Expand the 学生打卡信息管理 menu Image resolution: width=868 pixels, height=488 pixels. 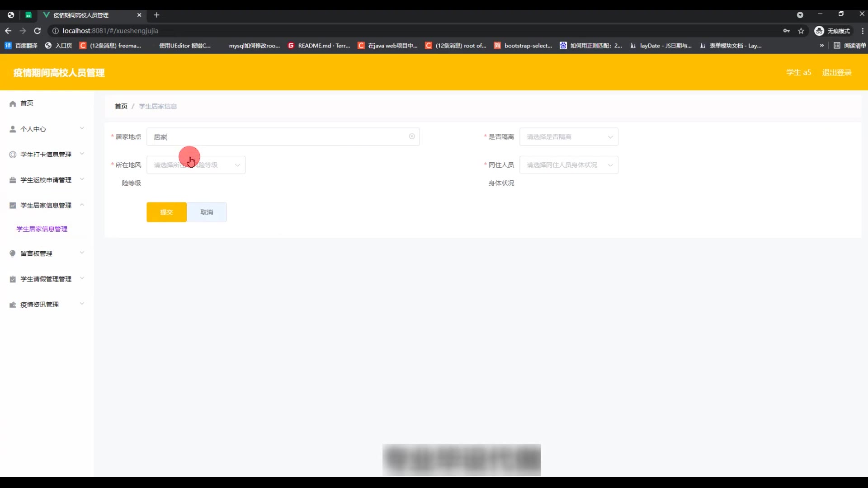(x=46, y=155)
